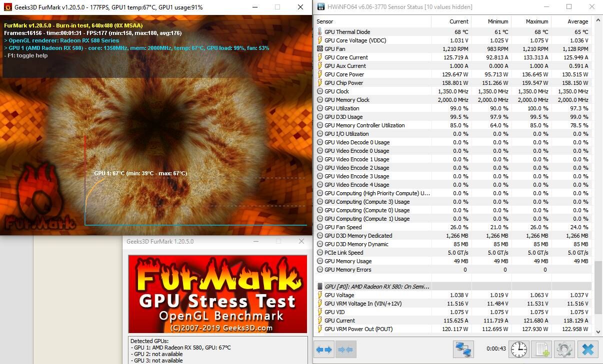The width and height of the screenshot is (603, 364).
Task: Click the lightning icon of GPU Core Current
Action: click(320, 57)
